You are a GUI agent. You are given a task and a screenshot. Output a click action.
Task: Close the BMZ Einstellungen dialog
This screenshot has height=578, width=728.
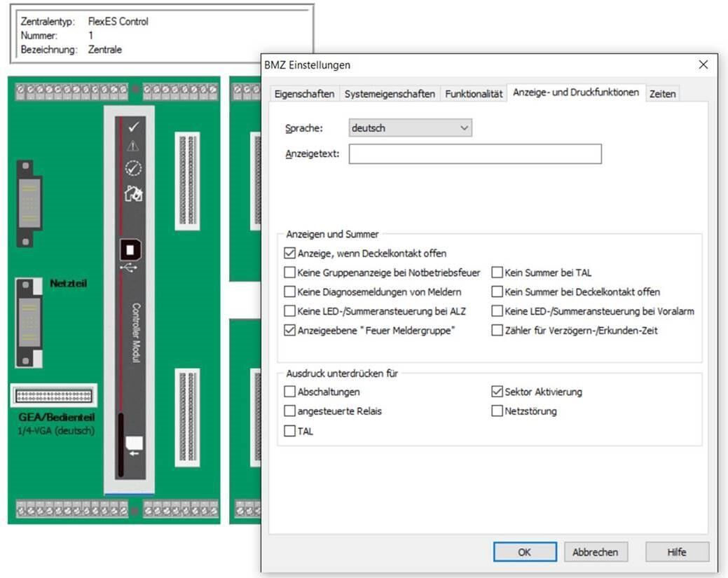(x=703, y=64)
